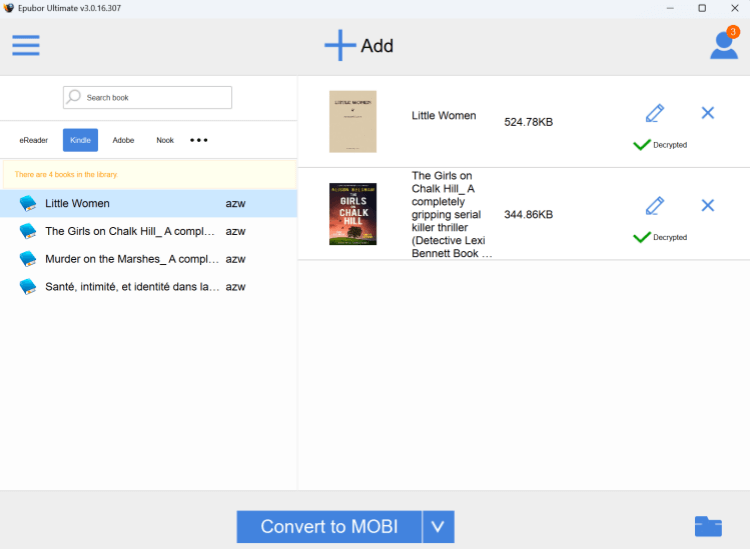Click azw format of Girls on Chalk Hill row

pos(235,231)
